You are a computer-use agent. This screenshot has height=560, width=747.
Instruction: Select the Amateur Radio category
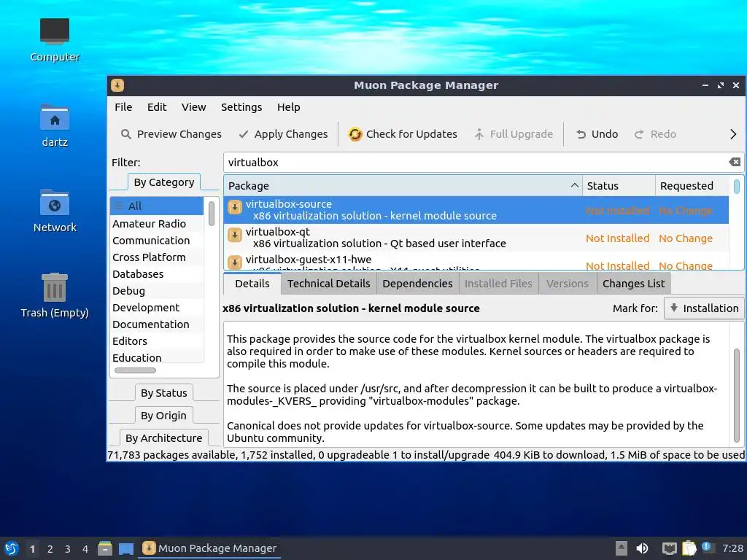tap(158, 223)
